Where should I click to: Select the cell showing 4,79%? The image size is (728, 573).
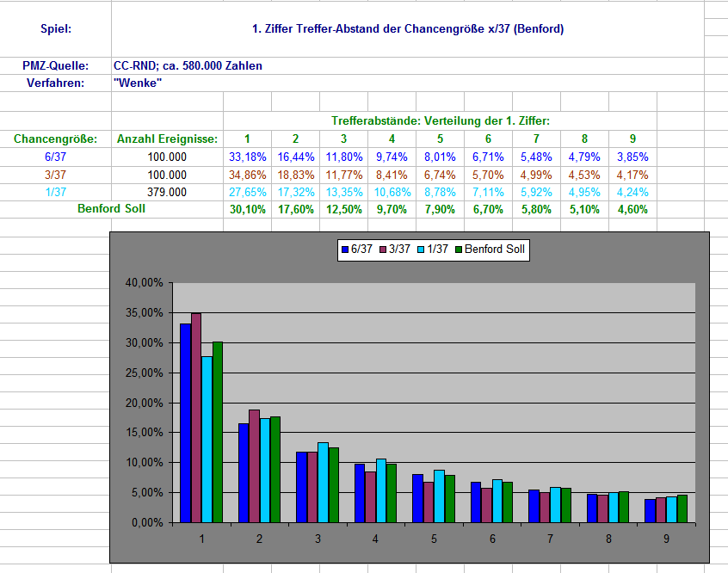click(584, 157)
